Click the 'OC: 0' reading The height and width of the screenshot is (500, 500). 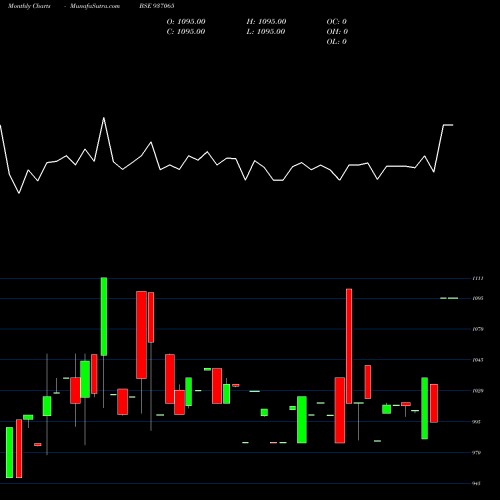[x=337, y=22]
